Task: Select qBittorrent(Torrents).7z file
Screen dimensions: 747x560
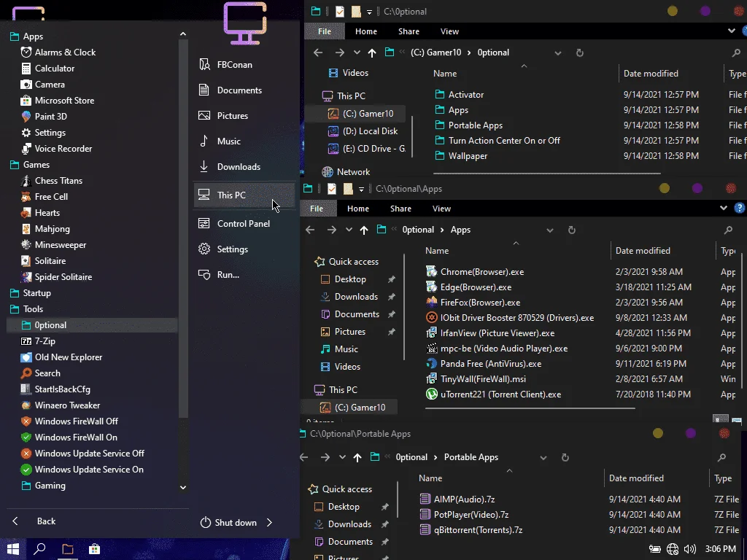Action: (478, 530)
